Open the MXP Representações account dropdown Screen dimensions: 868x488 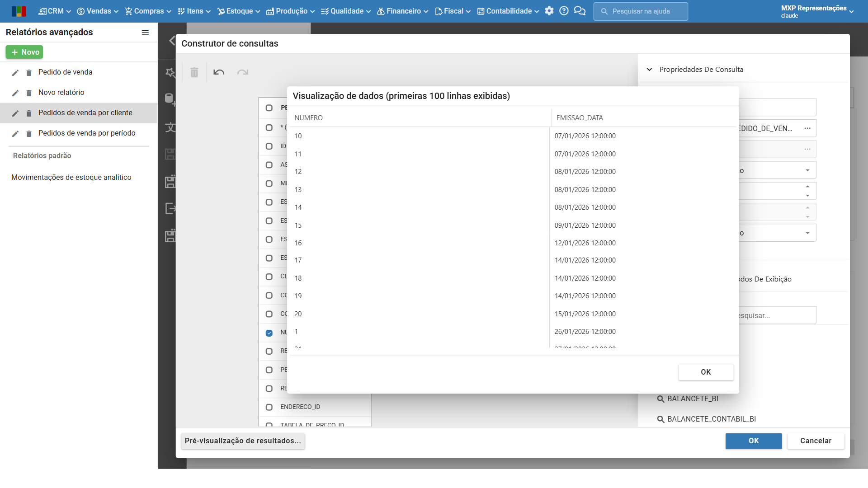pyautogui.click(x=817, y=11)
